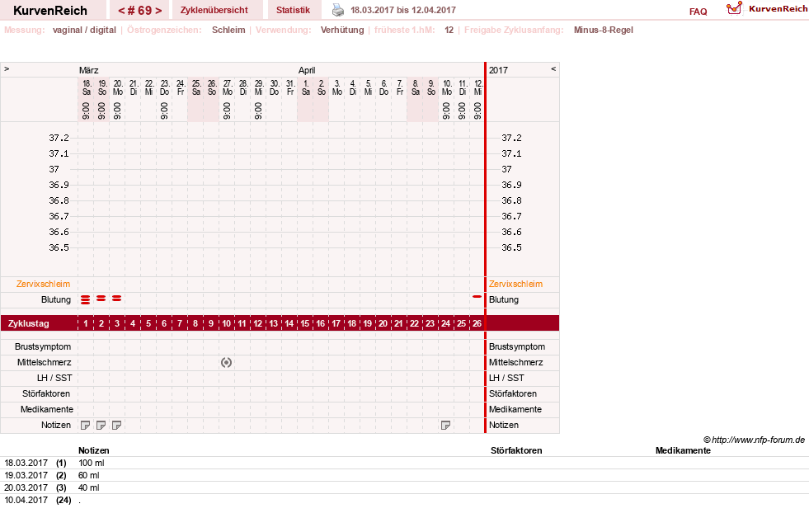The width and height of the screenshot is (809, 532).
Task: Open the note icon for cycle day 2
Action: [x=101, y=425]
